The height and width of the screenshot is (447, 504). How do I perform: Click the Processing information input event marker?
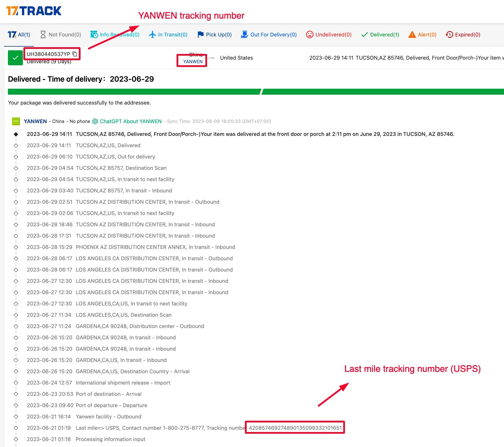click(16, 439)
